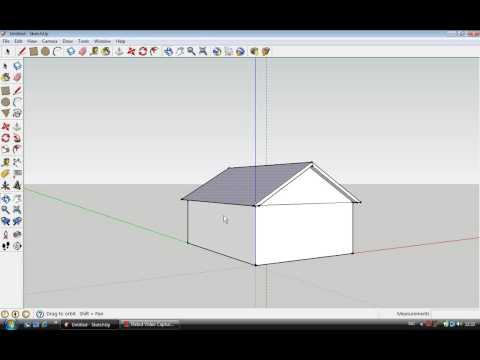Open the Help menu
This screenshot has height=360, width=480.
pos(120,41)
